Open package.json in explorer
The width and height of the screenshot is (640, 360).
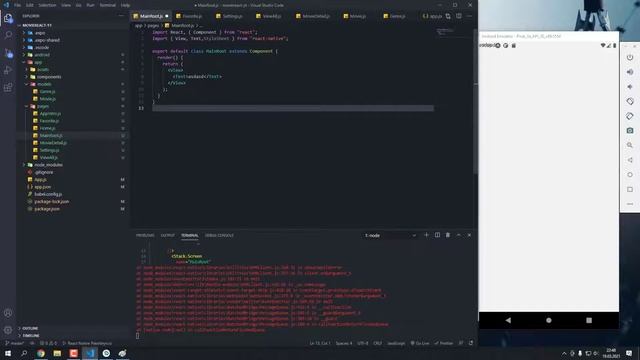click(47, 209)
